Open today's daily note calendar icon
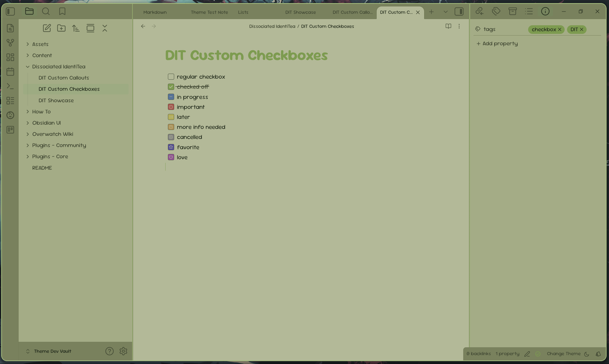The height and width of the screenshot is (364, 609). [x=10, y=72]
